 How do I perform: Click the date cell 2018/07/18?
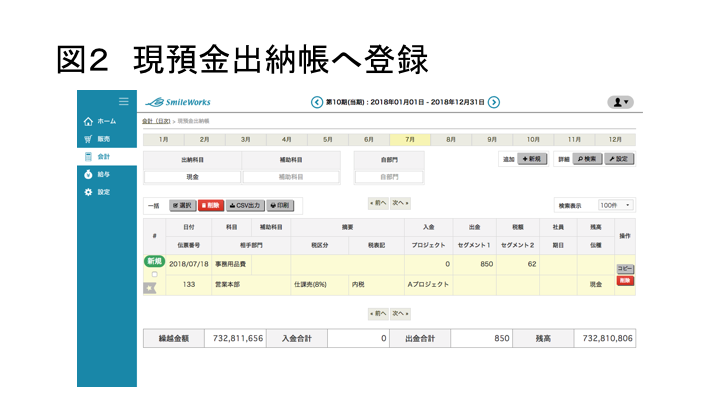coord(189,264)
